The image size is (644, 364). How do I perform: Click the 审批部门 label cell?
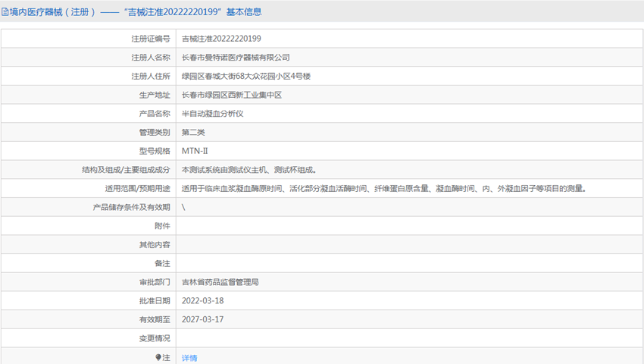(x=89, y=282)
